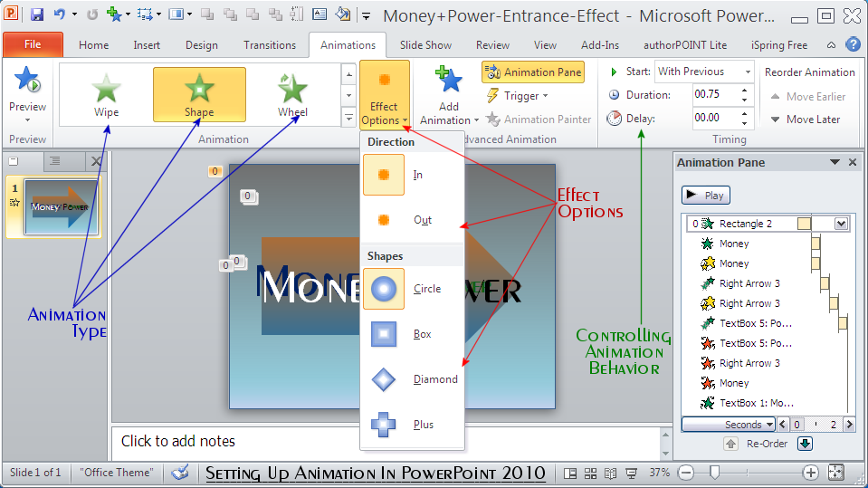Click the Undo arrow icon
Image resolution: width=868 pixels, height=488 pixels.
[59, 14]
